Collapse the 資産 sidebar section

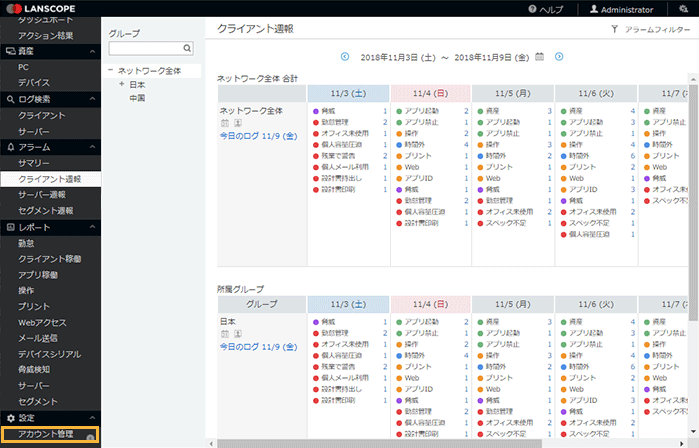90,50
